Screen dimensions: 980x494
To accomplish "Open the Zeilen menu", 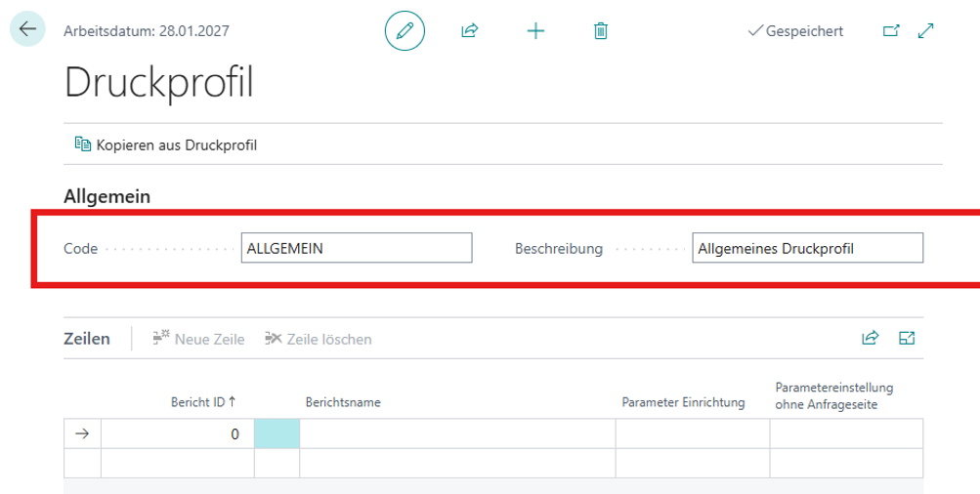I will pos(86,339).
